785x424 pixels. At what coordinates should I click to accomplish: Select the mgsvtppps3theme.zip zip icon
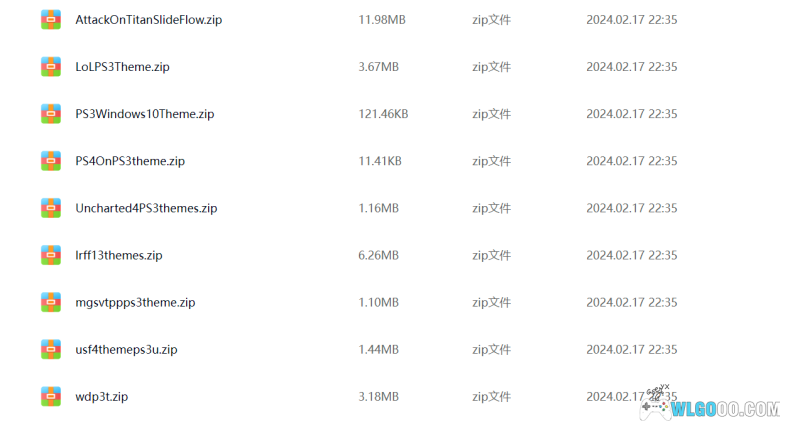[x=51, y=302]
